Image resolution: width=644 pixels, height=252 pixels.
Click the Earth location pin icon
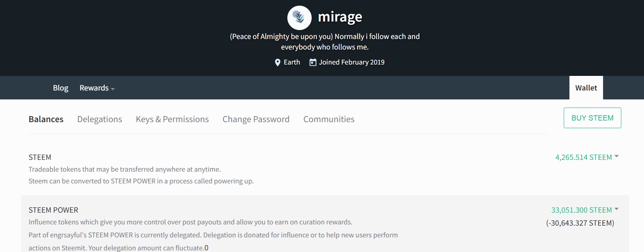pos(278,62)
